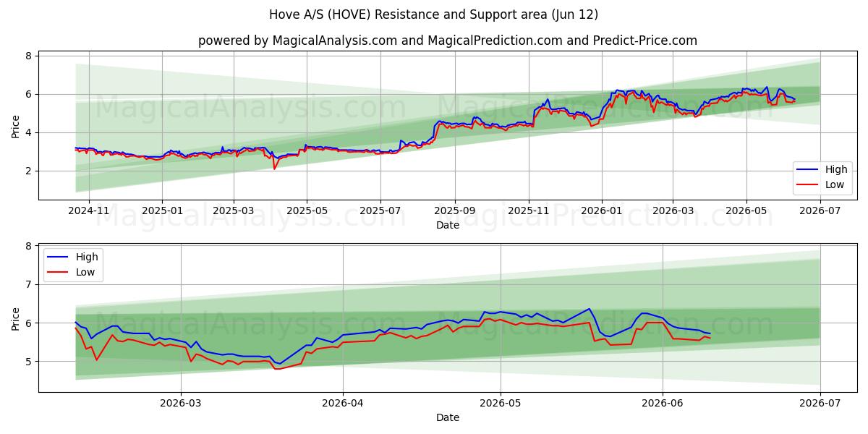This screenshot has height=434, width=868.
Task: Click the 'Date' axis label under top chart
Action: [448, 226]
